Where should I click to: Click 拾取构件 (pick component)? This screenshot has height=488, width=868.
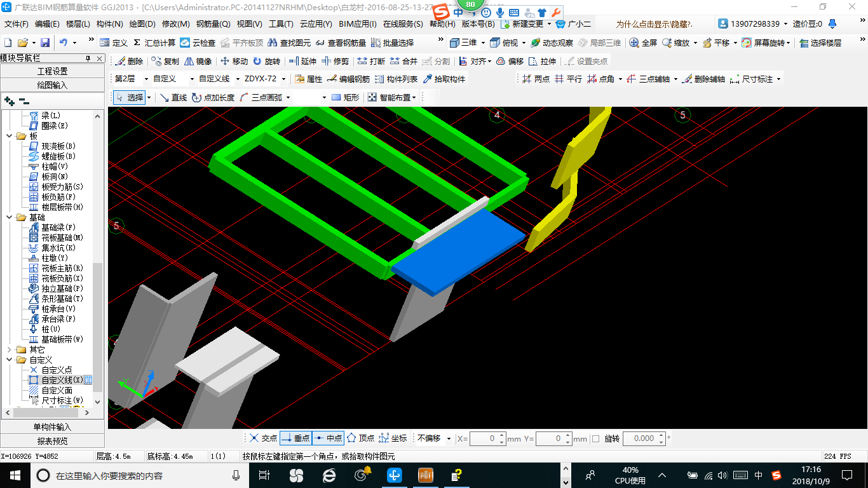tap(444, 79)
